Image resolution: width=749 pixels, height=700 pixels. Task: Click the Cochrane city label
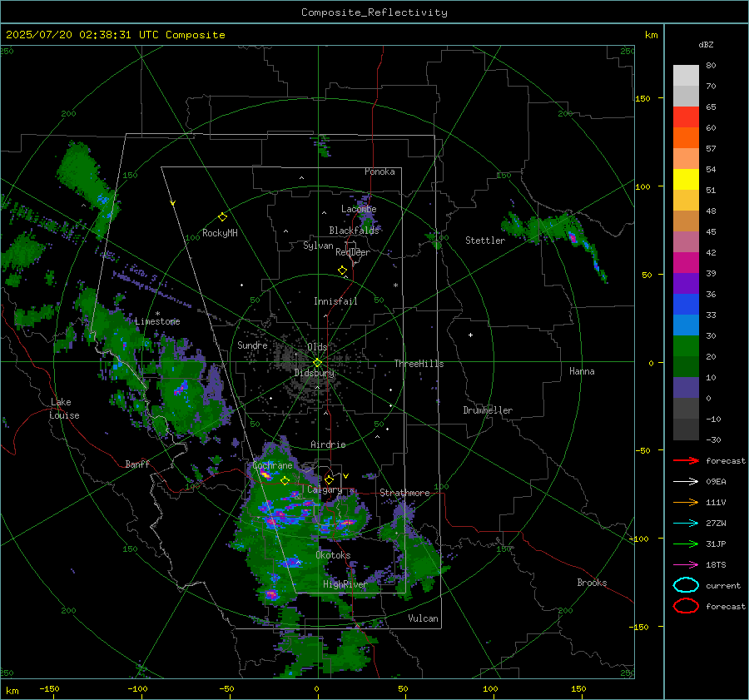[x=272, y=465]
